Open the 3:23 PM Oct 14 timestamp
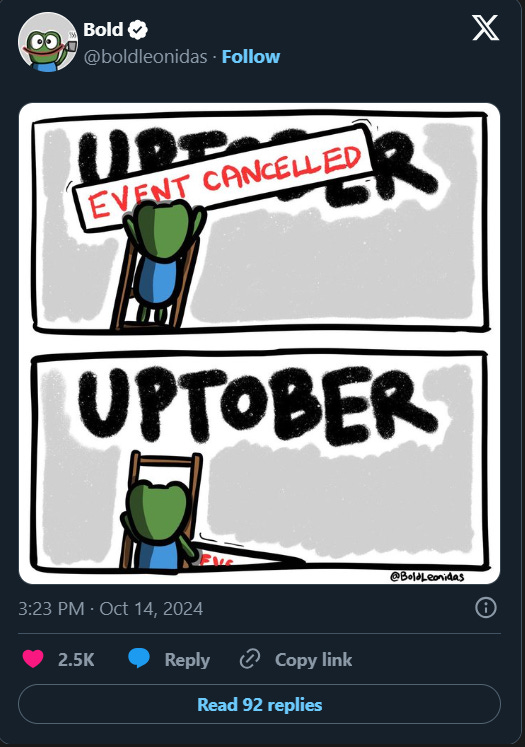 click(x=111, y=608)
